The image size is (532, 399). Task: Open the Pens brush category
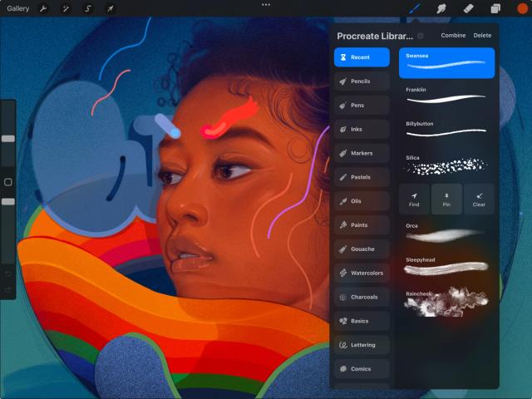[362, 106]
